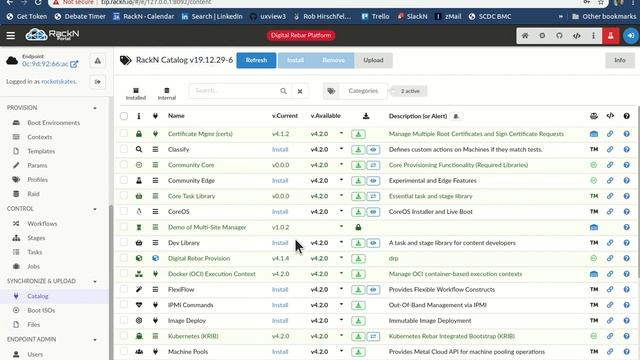Open Boot Environments in sidebar
Viewport: 640px width, 360px height.
(x=53, y=123)
